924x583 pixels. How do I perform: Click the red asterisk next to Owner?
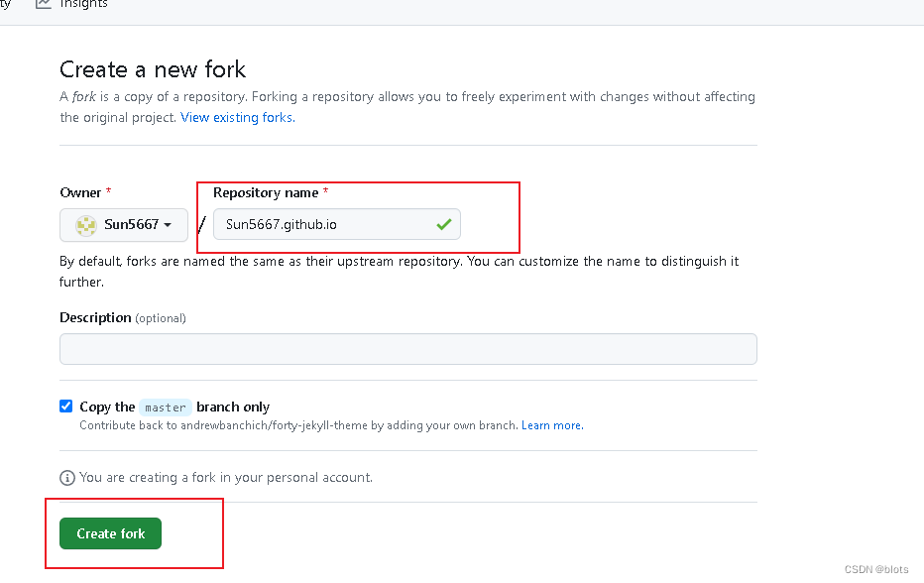point(107,191)
